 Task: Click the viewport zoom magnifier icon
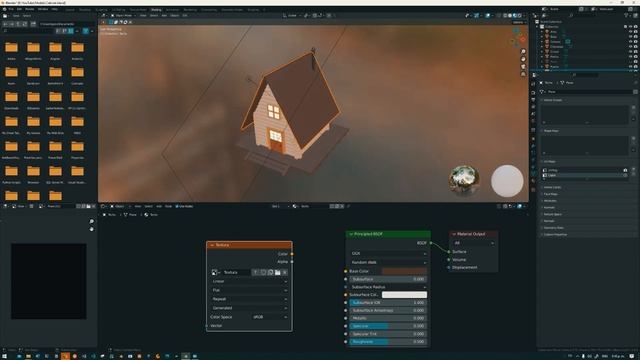point(523,51)
